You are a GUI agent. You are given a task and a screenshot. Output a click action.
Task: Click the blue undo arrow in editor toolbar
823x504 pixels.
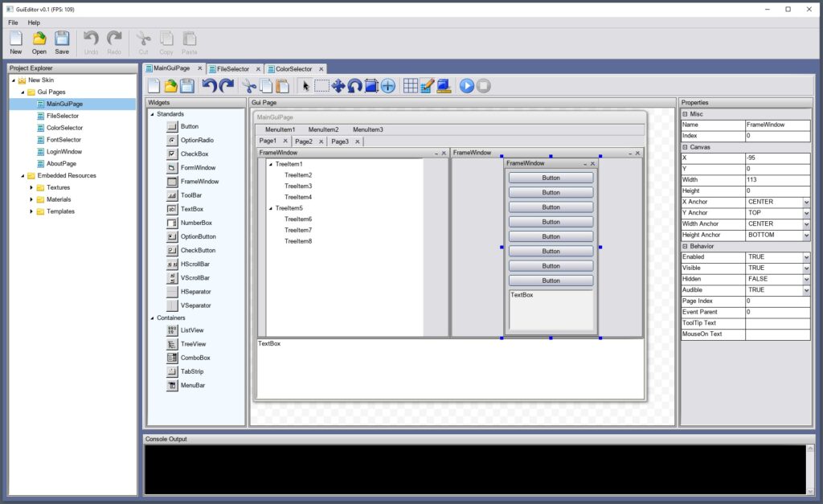pos(210,85)
